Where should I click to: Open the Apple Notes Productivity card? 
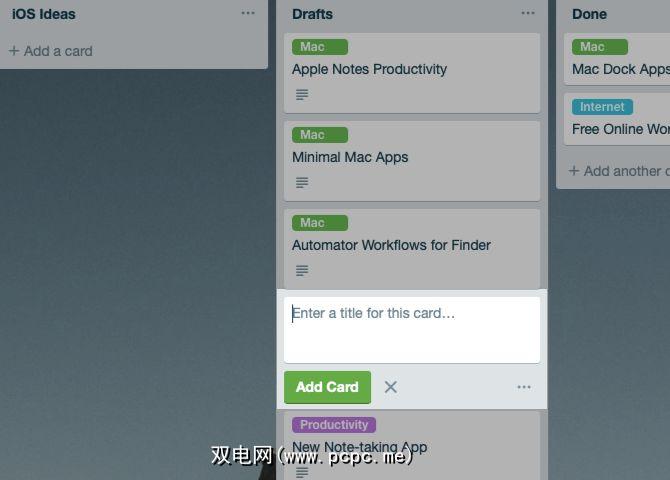(x=412, y=73)
